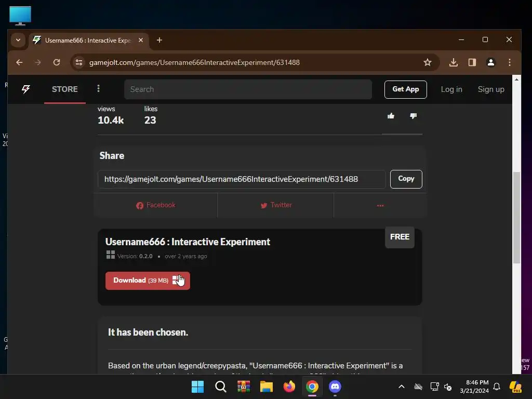The image size is (532, 399).
Task: Click the monitor desktop icon
Action: click(20, 16)
